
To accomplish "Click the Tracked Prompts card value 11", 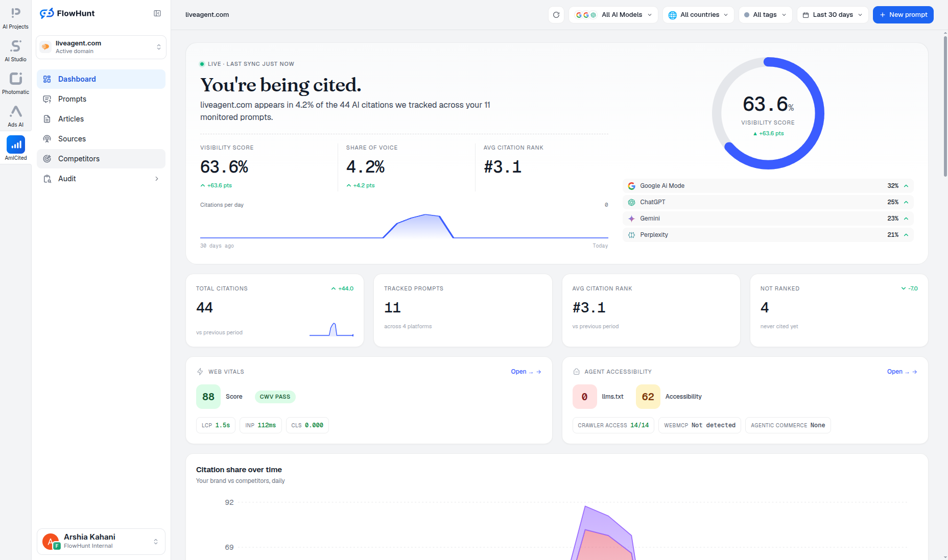I will (392, 307).
